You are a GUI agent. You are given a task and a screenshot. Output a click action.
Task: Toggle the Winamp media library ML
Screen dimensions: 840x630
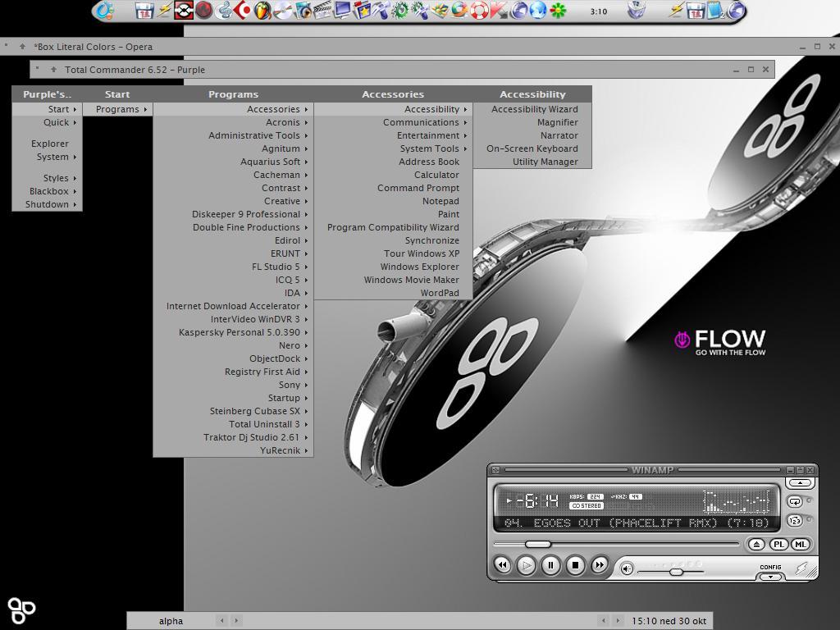[x=801, y=545]
